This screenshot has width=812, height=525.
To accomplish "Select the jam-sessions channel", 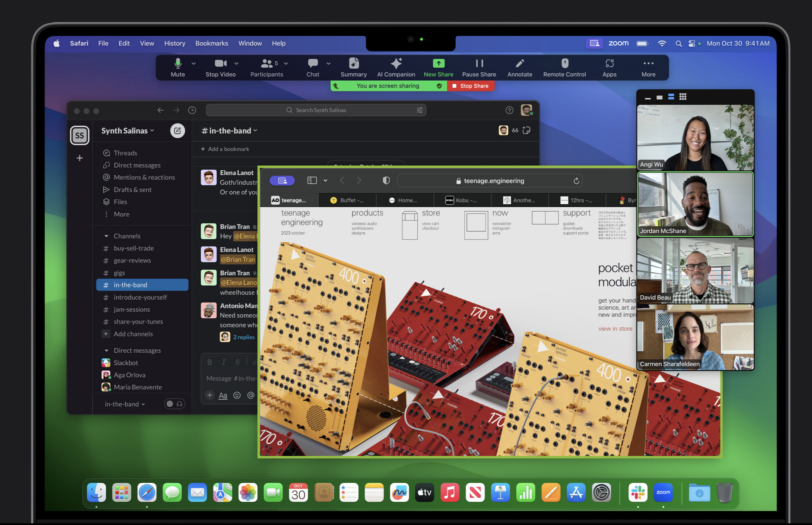I will tap(132, 310).
